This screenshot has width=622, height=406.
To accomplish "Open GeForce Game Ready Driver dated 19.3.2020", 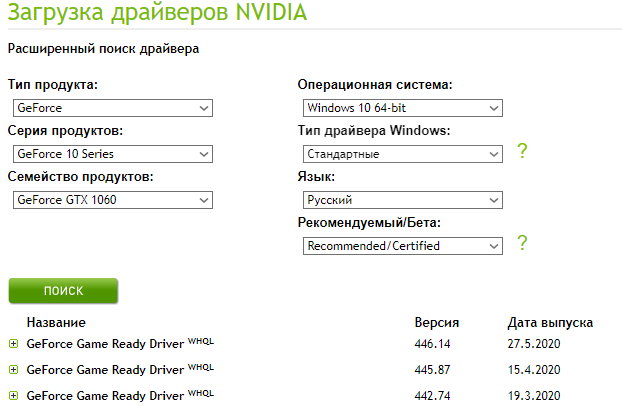I will (120, 395).
